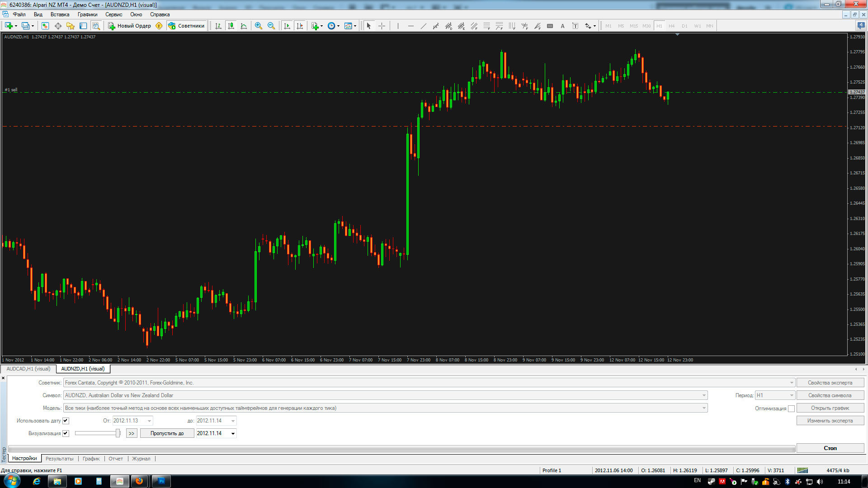Select rectangle shape tool
Image resolution: width=868 pixels, height=488 pixels.
(x=550, y=26)
